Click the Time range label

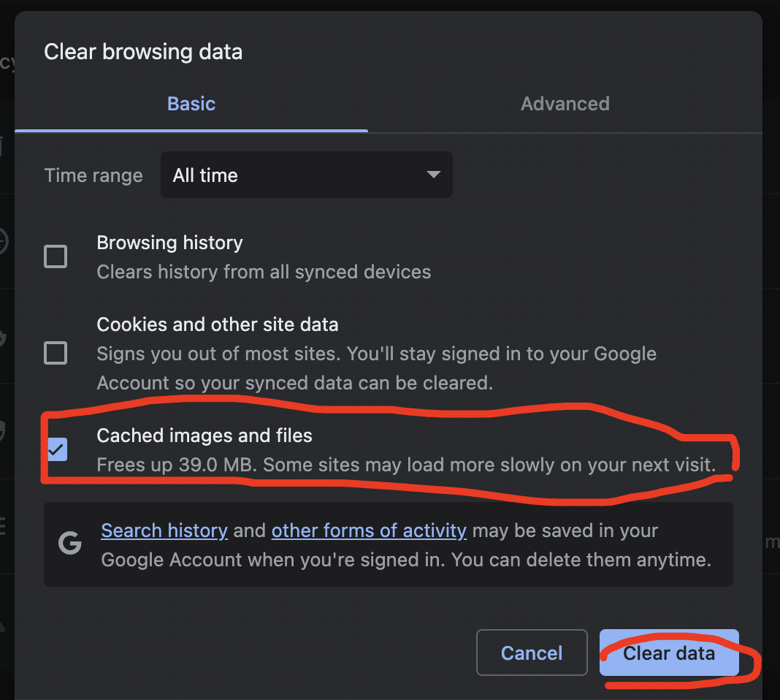[x=93, y=175]
